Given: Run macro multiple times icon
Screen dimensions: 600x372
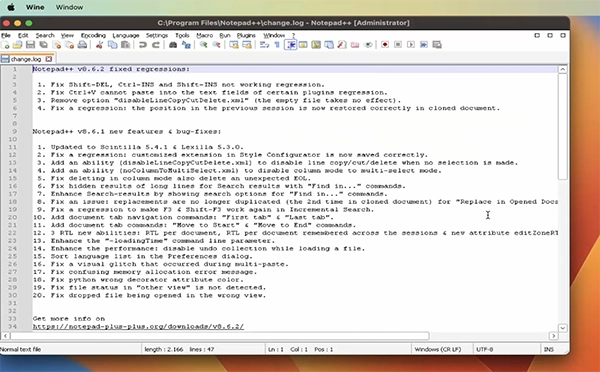Looking at the screenshot, I should pos(424,45).
